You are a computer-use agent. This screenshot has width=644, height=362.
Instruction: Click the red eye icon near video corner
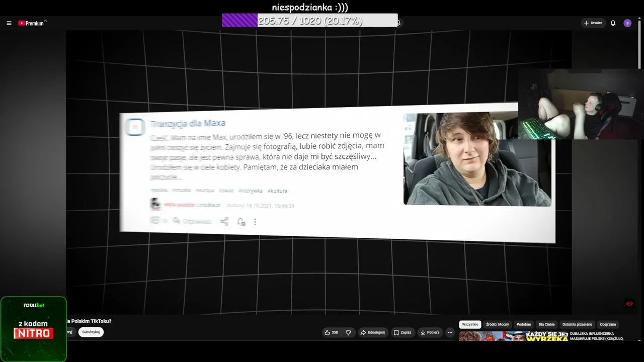pyautogui.click(x=629, y=303)
